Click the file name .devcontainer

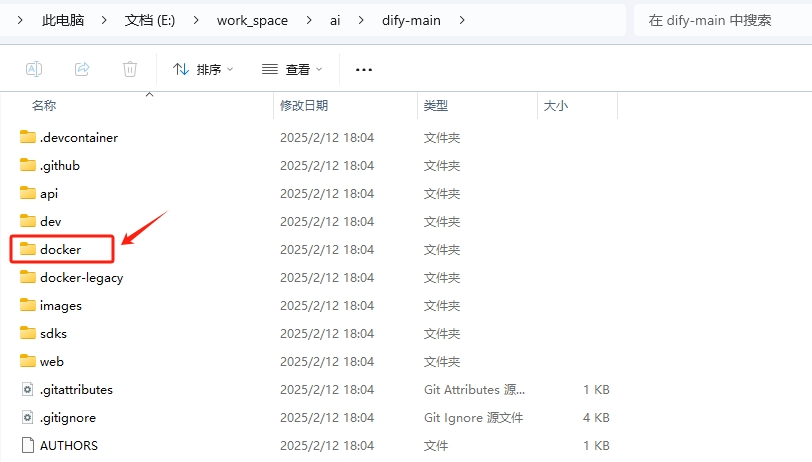point(79,138)
